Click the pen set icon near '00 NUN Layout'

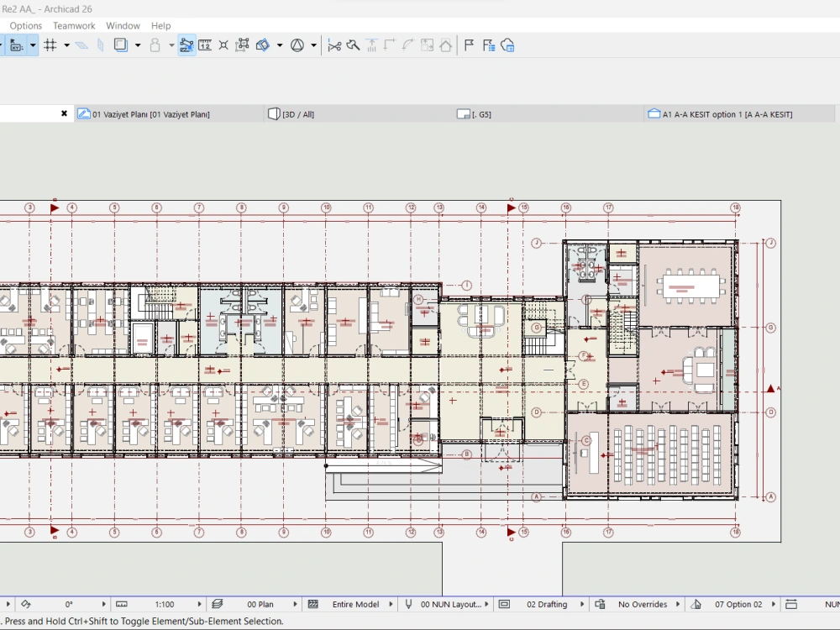tap(409, 604)
